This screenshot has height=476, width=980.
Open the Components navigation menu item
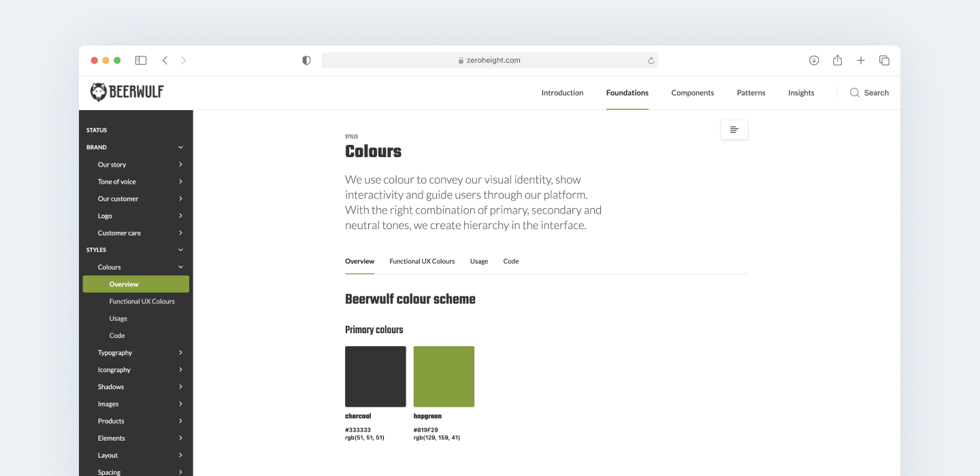point(692,92)
